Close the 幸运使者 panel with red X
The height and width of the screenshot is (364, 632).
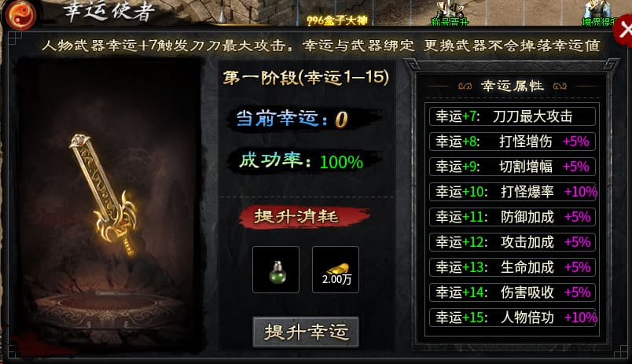click(623, 29)
